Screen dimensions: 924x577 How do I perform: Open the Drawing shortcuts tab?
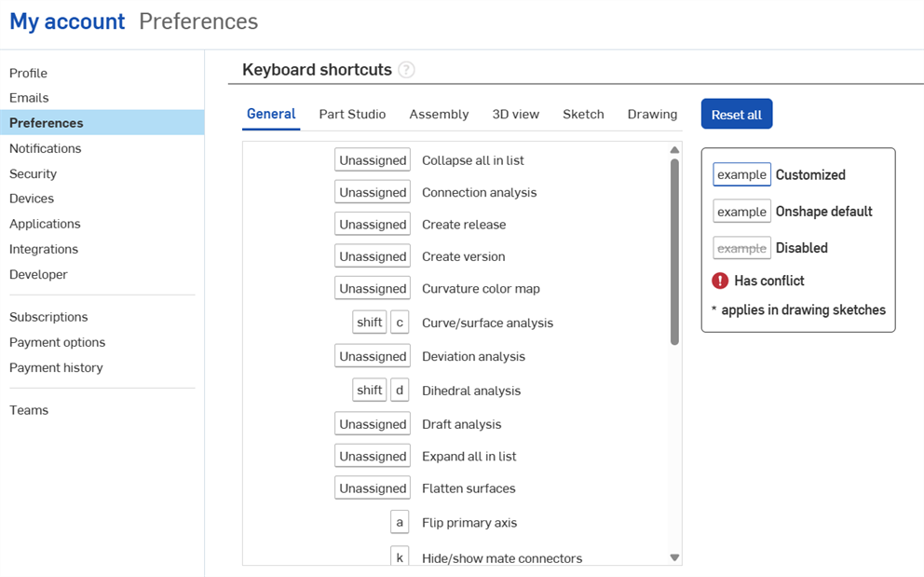tap(652, 114)
